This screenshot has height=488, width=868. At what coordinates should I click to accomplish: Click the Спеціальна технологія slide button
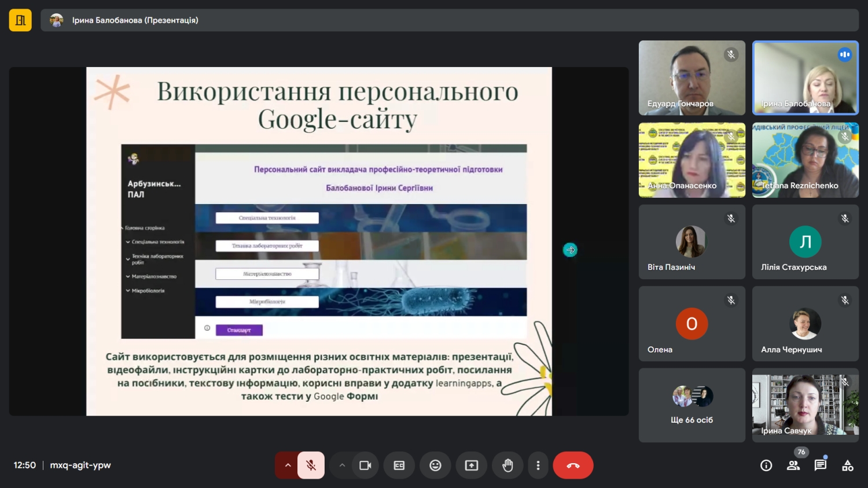(x=267, y=218)
